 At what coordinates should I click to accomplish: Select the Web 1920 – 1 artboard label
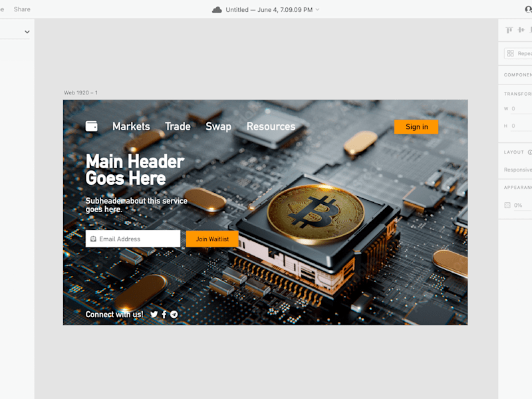(80, 92)
